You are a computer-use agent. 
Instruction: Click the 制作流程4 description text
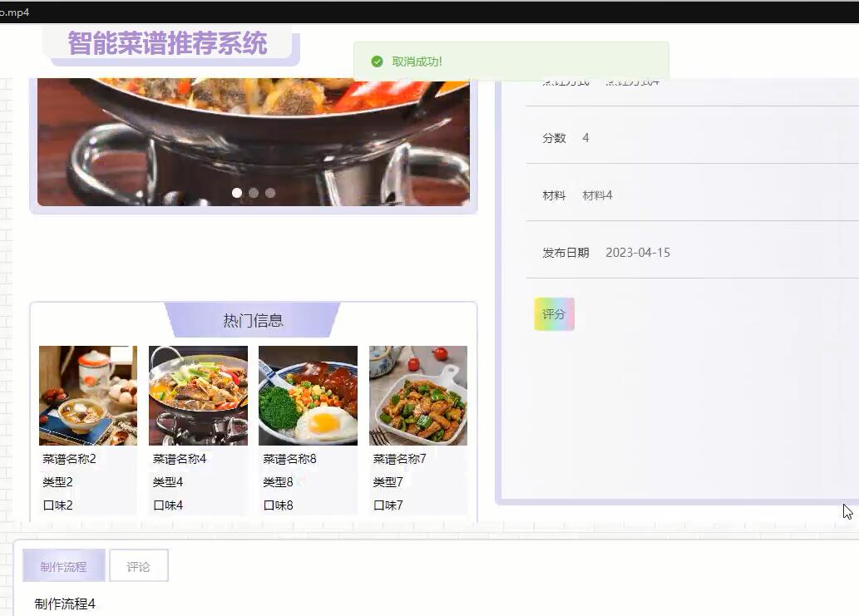coord(64,605)
